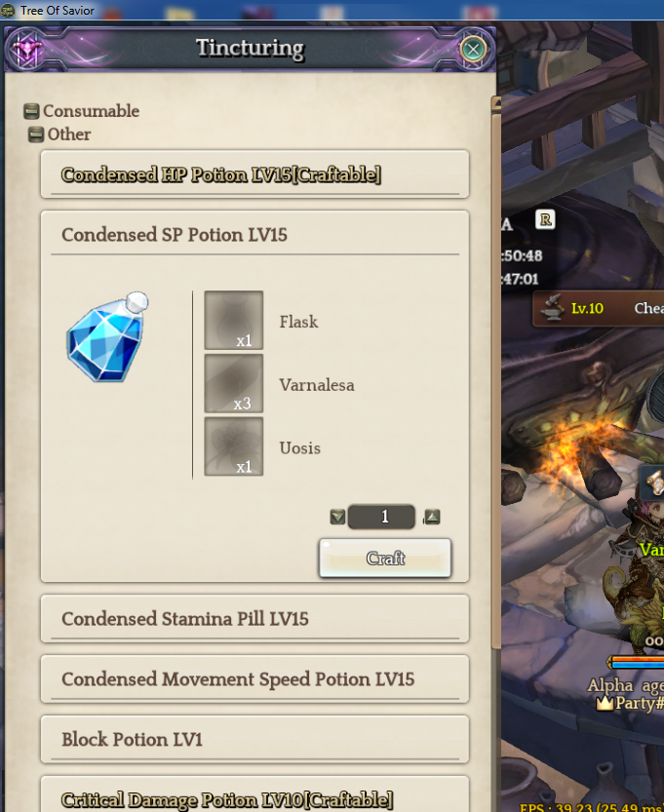This screenshot has width=664, height=812.
Task: Increase craft quantity with up arrow
Action: pos(432,517)
